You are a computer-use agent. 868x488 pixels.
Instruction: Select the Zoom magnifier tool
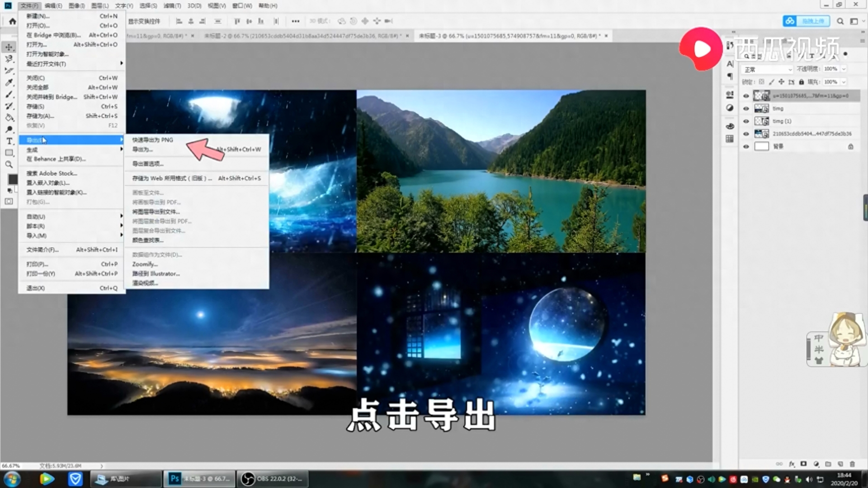9,164
